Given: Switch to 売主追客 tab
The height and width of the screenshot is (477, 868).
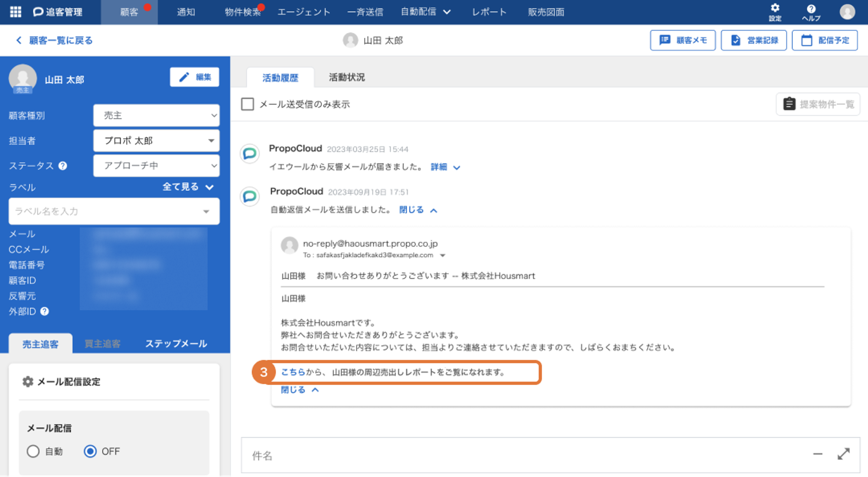Looking at the screenshot, I should [x=40, y=344].
